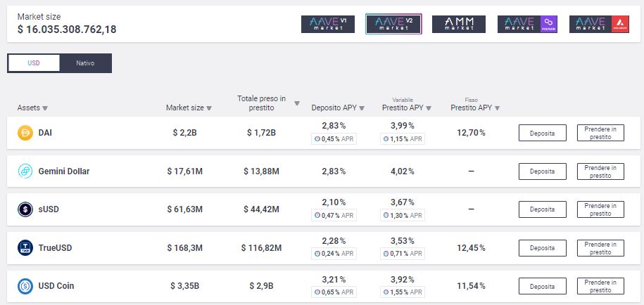Open the TrueUSD asset name
Screen dimensions: 644x305
click(x=55, y=247)
